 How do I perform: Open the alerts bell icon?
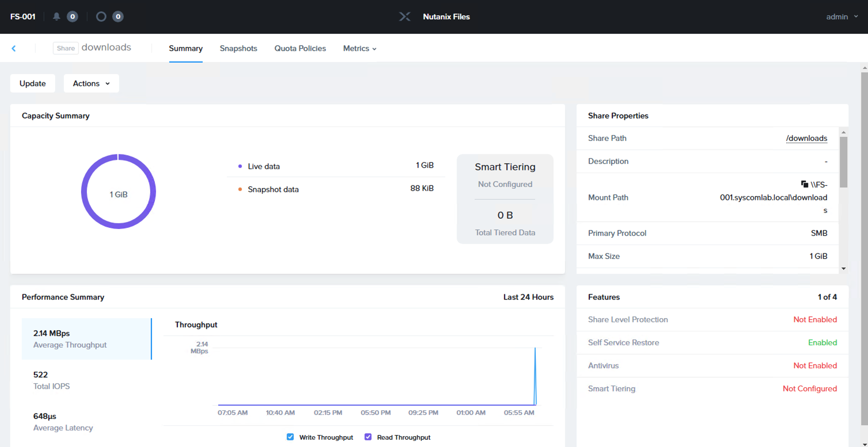pyautogui.click(x=56, y=16)
